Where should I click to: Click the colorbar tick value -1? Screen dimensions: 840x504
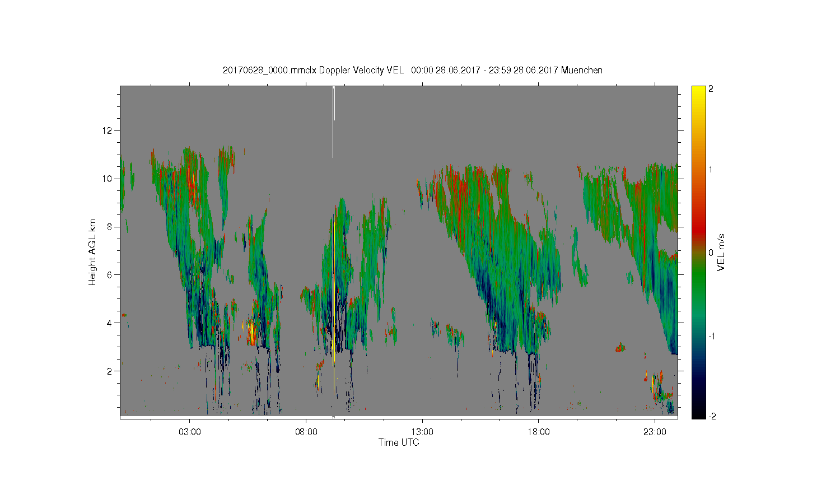pyautogui.click(x=711, y=336)
